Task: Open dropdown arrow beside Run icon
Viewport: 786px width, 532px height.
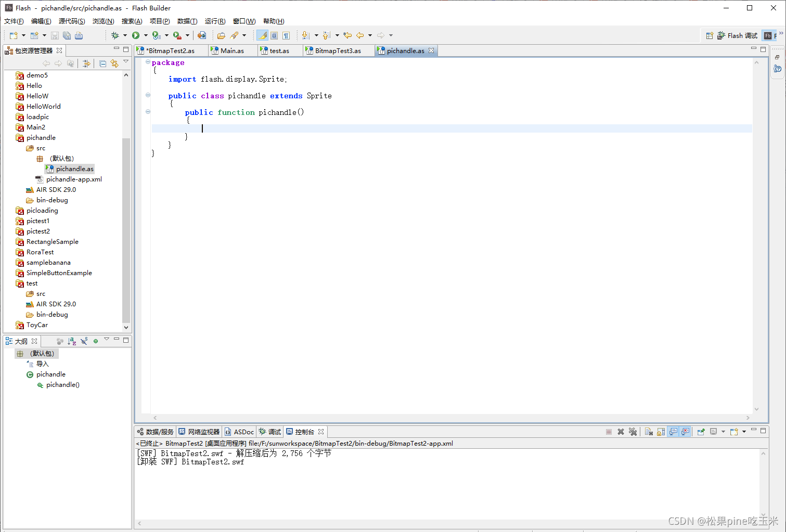Action: click(x=146, y=35)
